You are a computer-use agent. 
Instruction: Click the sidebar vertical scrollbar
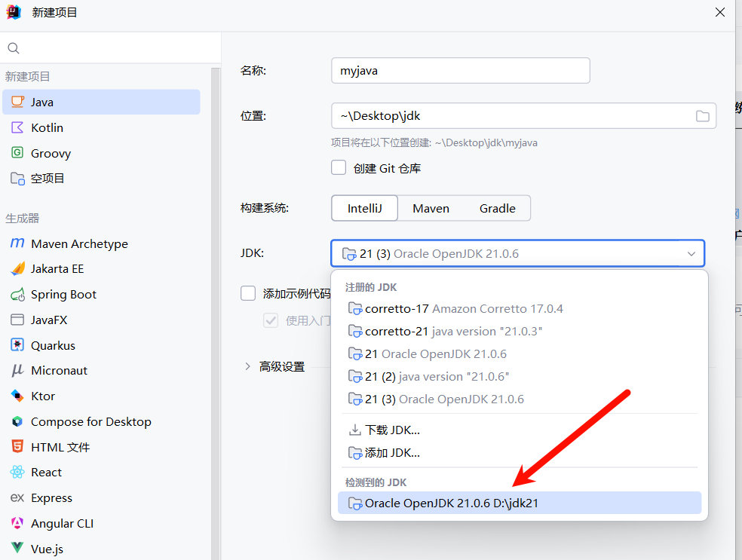[x=216, y=314]
